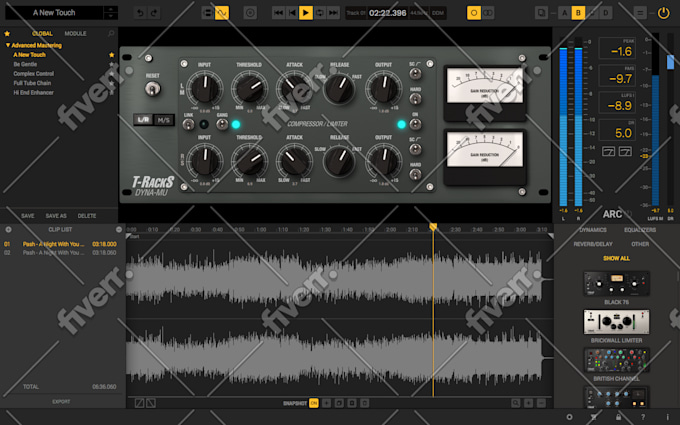Click the remove clip minus icon in Clip List
This screenshot has height=425, width=680.
click(x=119, y=229)
